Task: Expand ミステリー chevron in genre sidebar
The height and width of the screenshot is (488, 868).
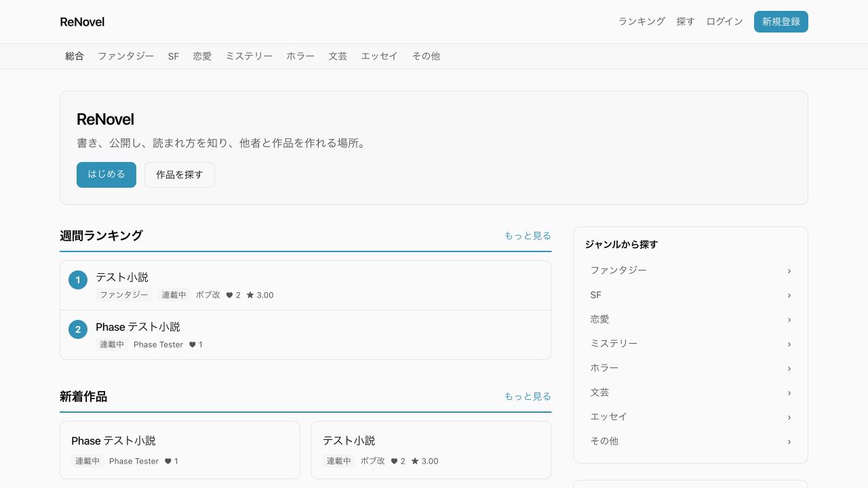Action: (789, 344)
